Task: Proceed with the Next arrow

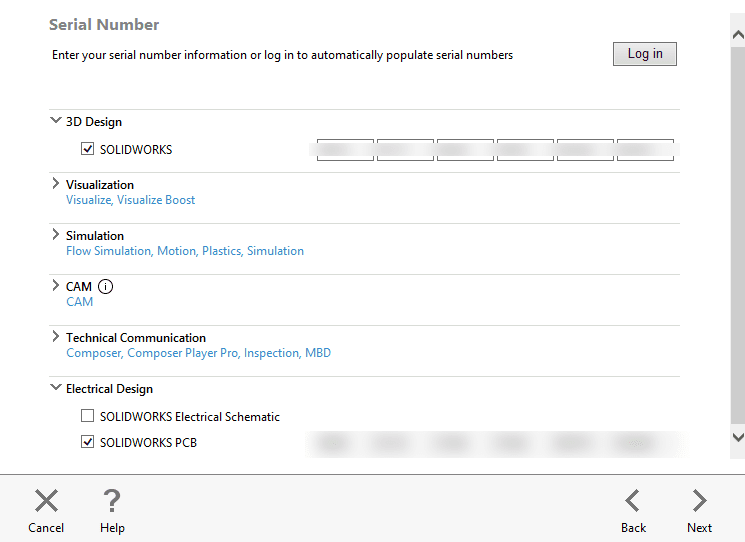Action: click(x=699, y=501)
